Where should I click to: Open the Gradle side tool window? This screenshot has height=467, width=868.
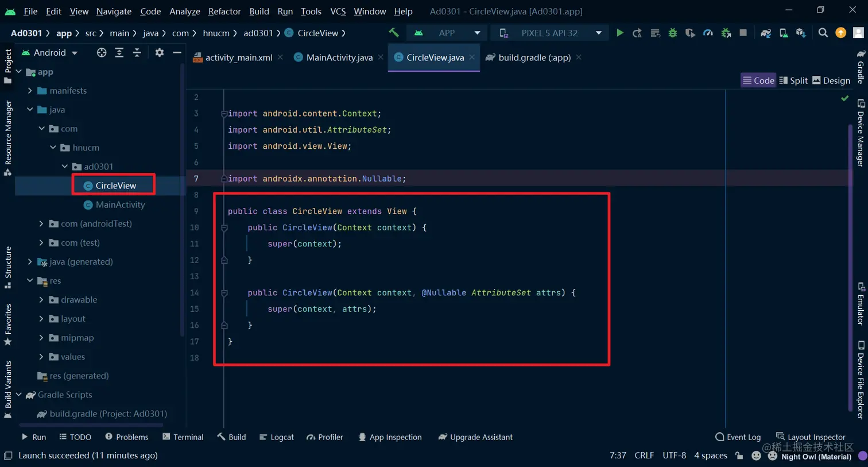point(861,66)
